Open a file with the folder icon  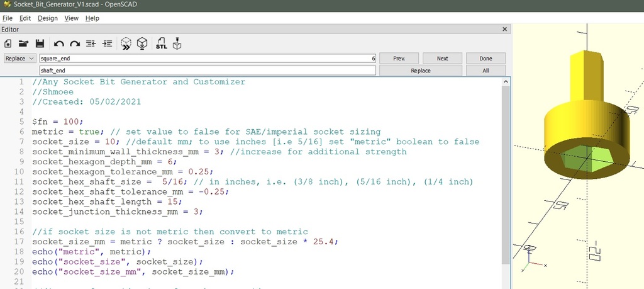[23, 43]
